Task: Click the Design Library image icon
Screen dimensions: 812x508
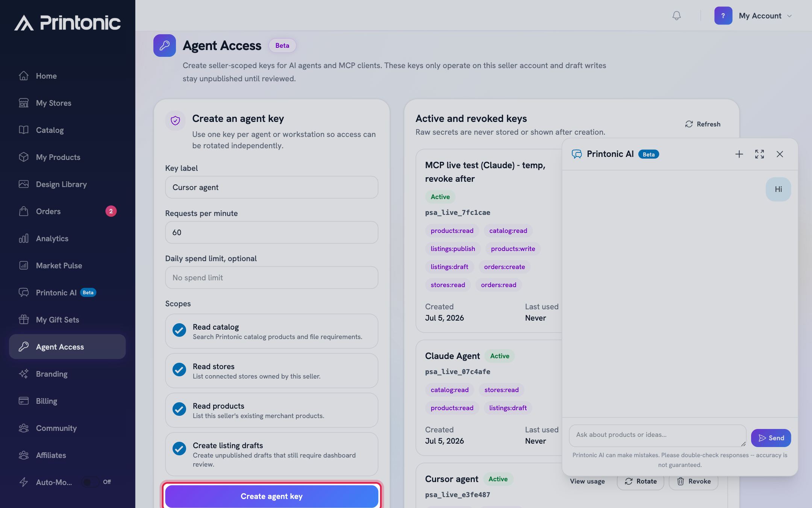Action: [24, 184]
